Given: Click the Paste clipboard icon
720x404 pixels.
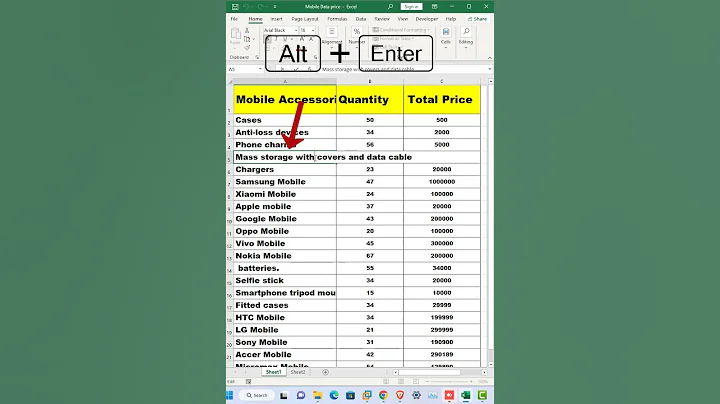Looking at the screenshot, I should 236,34.
